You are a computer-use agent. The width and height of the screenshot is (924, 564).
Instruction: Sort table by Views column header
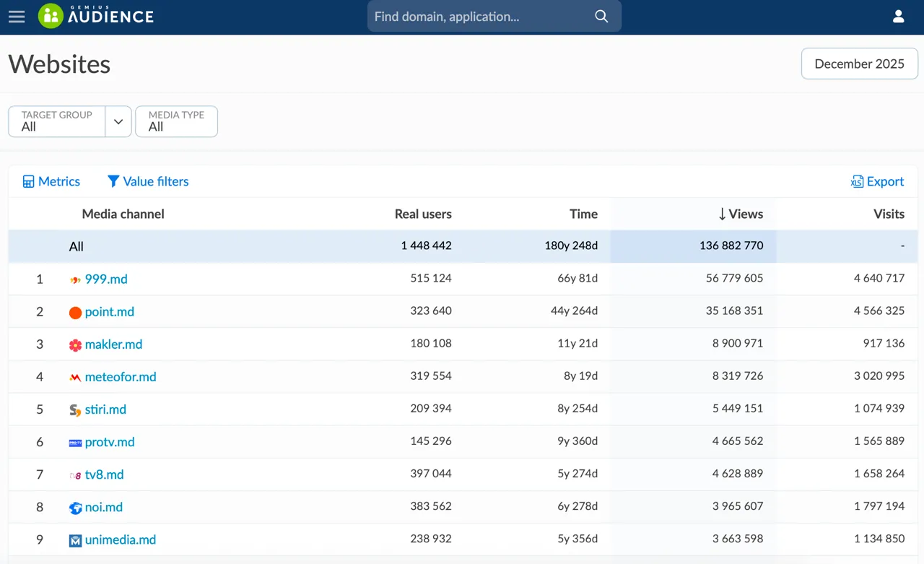[741, 214]
